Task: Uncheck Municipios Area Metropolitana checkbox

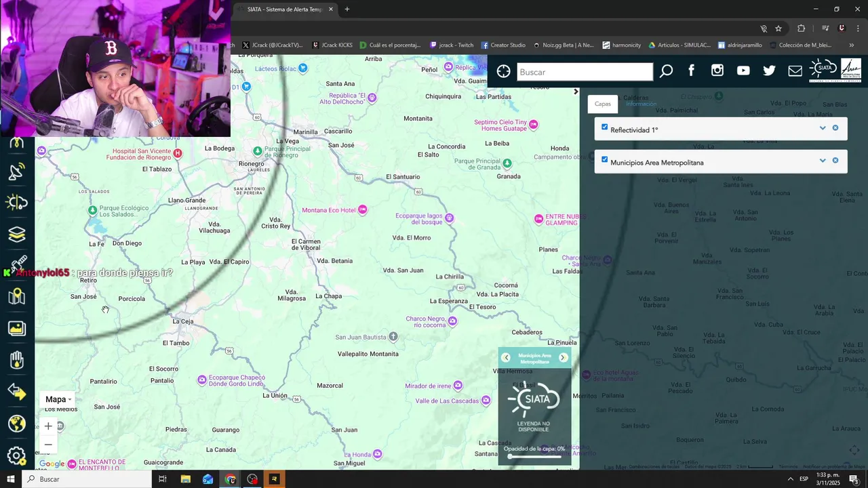Action: (x=605, y=159)
